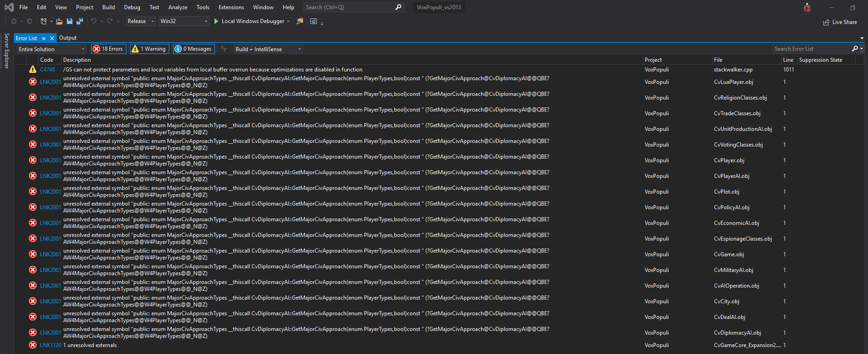The image size is (868, 354).
Task: Open the Build menu
Action: click(x=108, y=7)
